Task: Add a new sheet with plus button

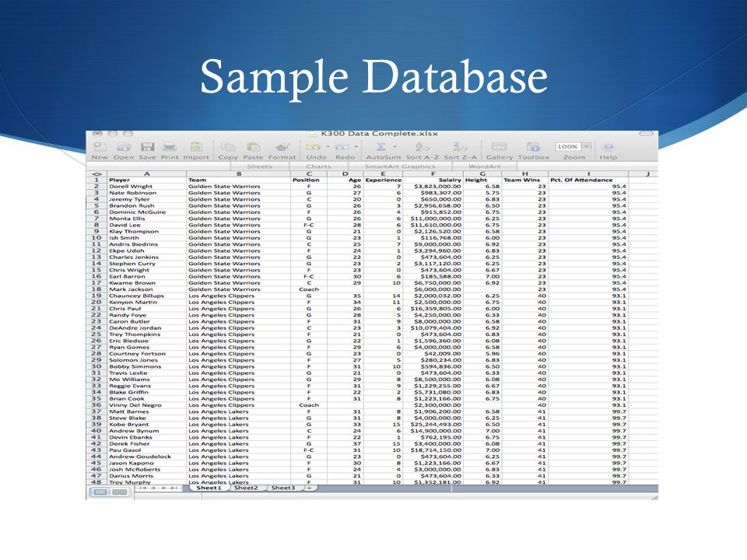Action: pyautogui.click(x=309, y=488)
